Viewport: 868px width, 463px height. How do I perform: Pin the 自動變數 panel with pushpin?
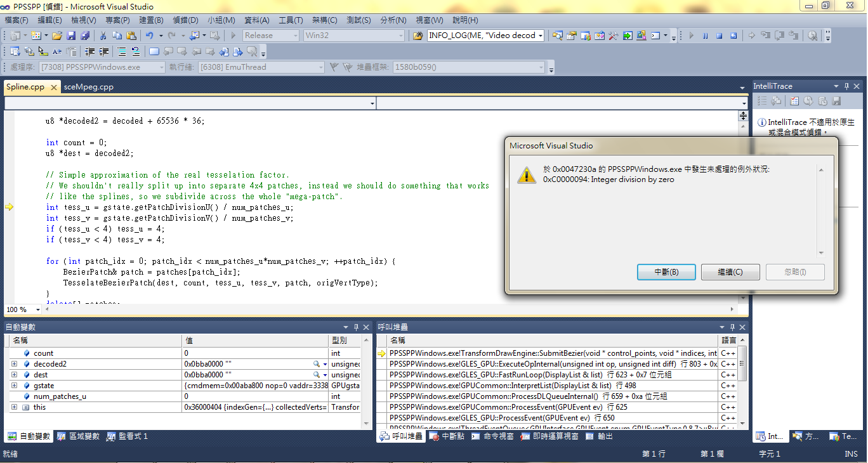356,327
